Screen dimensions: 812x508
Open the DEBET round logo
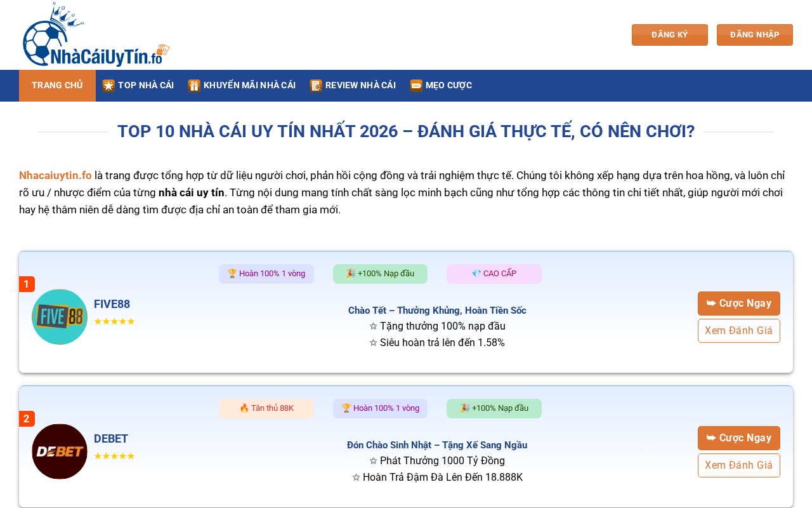[60, 451]
